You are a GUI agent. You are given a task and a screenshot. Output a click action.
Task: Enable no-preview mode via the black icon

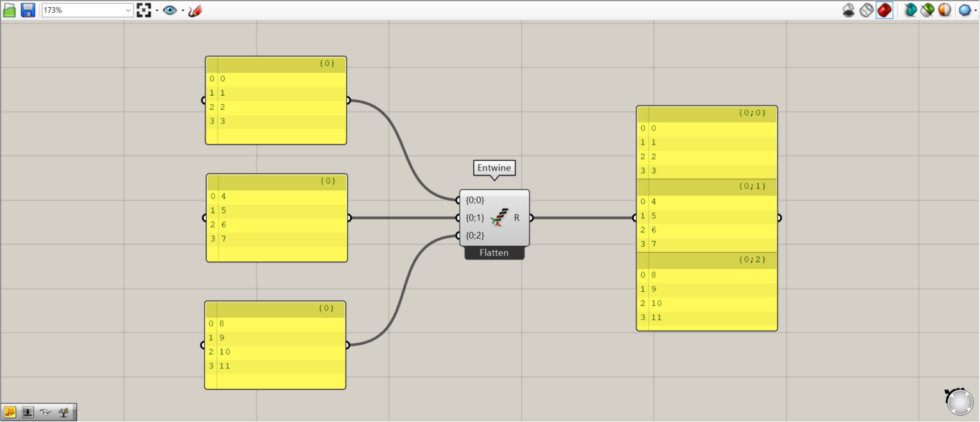click(848, 10)
